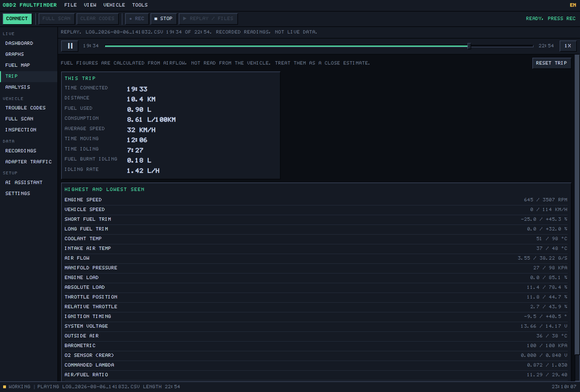Open Settings in sidebar
This screenshot has width=580, height=392.
click(29, 193)
